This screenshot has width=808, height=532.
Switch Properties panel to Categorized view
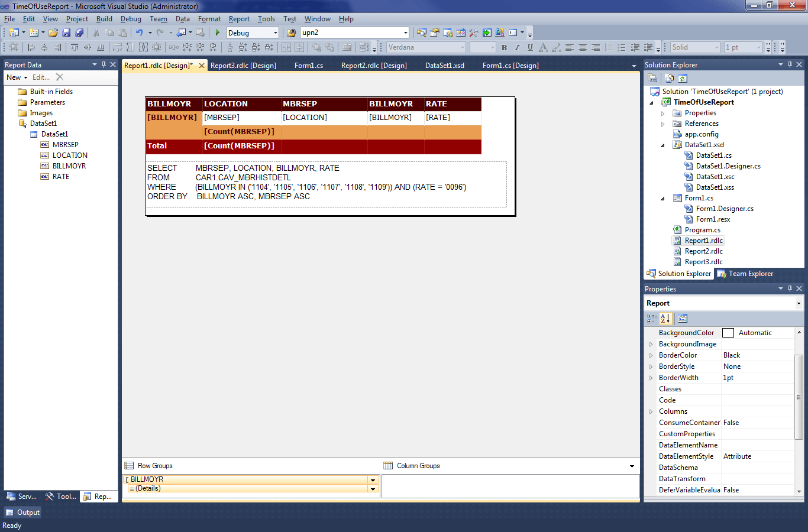652,319
